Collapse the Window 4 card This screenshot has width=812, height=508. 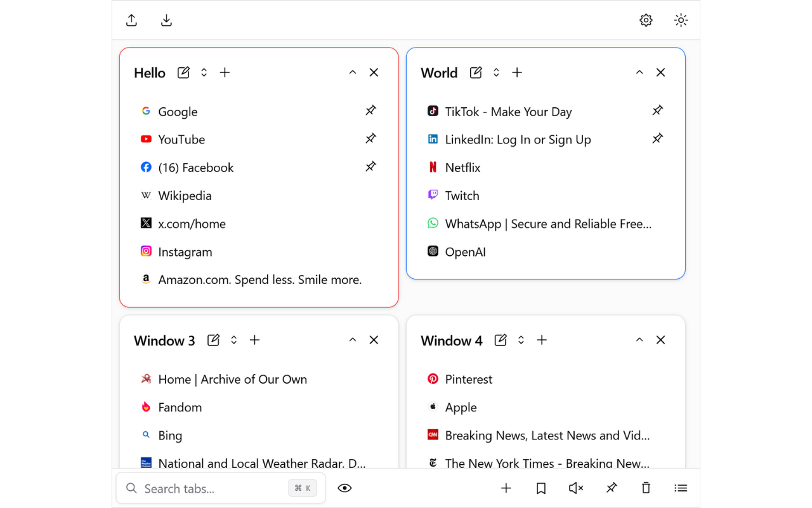pyautogui.click(x=639, y=340)
